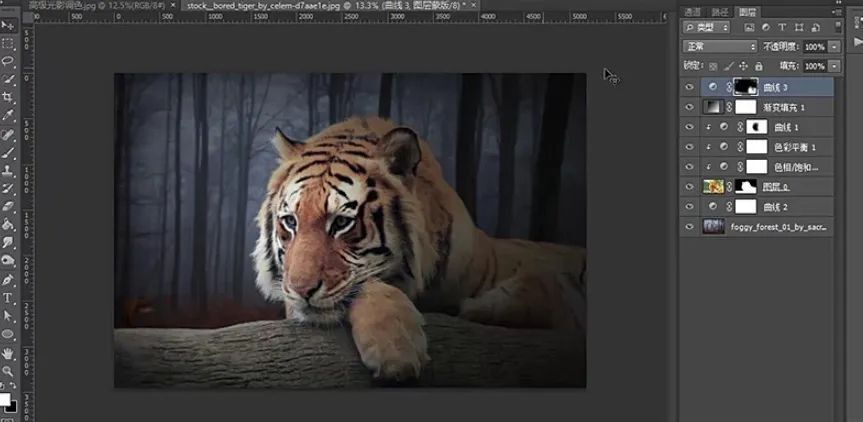Select the Lasso tool
Screen dimensions: 863x422
pos(8,62)
